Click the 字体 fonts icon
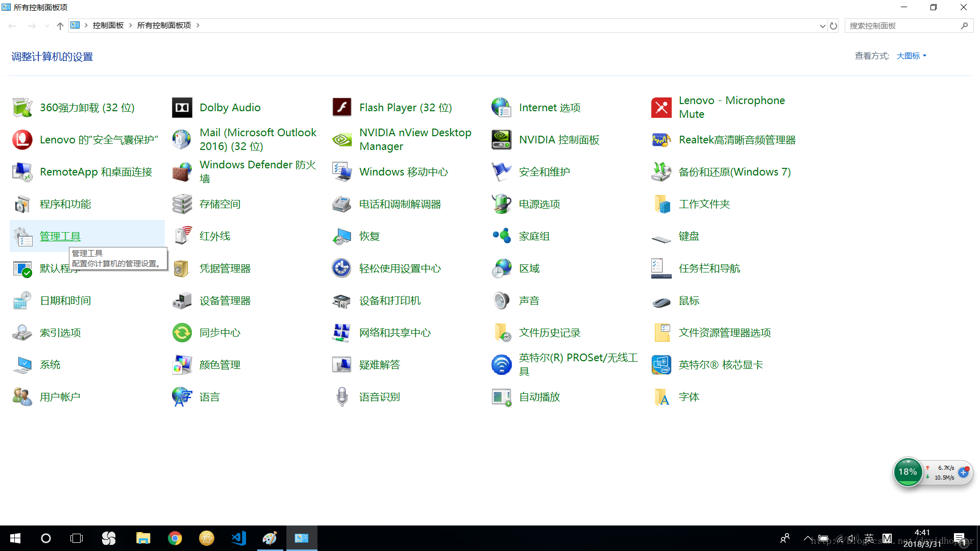 [661, 397]
